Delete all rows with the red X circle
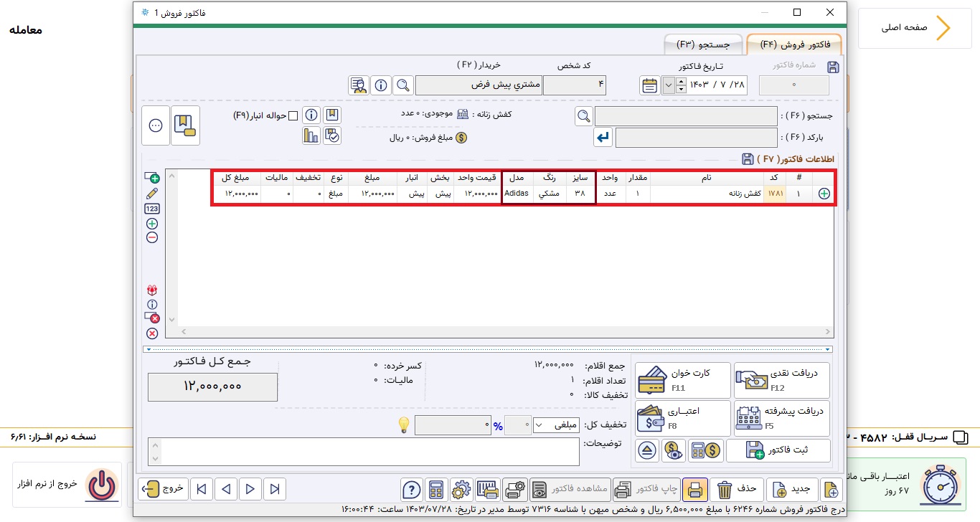Viewport: 980px width, 522px height. pos(152,333)
